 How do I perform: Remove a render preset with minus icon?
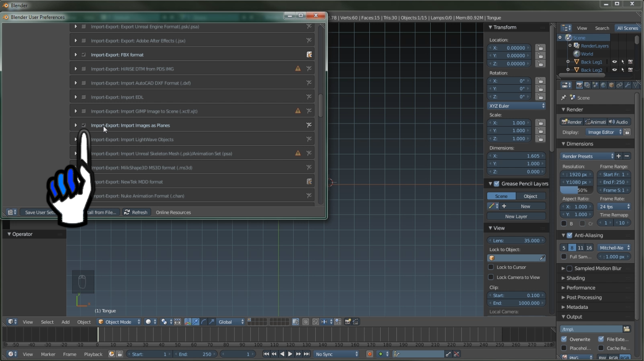coord(626,156)
